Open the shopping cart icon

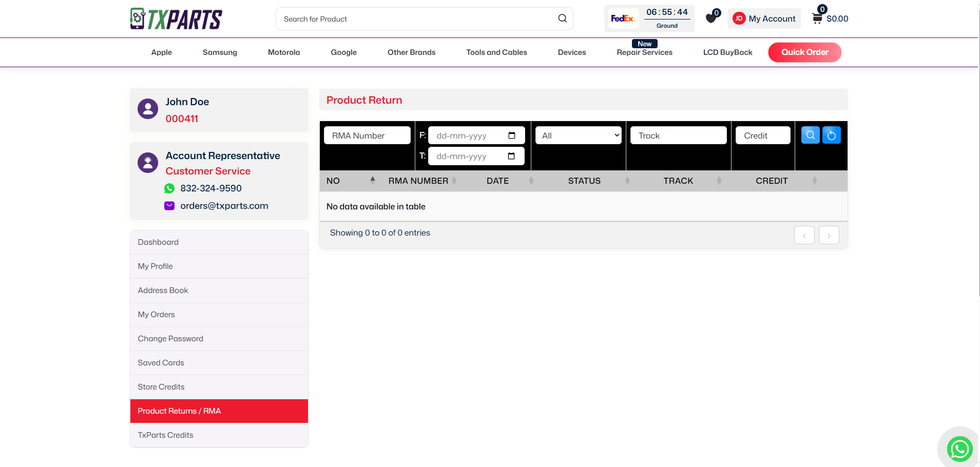(817, 18)
